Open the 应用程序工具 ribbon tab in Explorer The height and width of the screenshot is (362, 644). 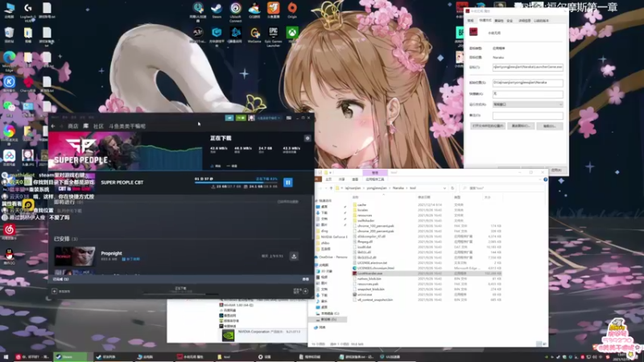pos(374,179)
